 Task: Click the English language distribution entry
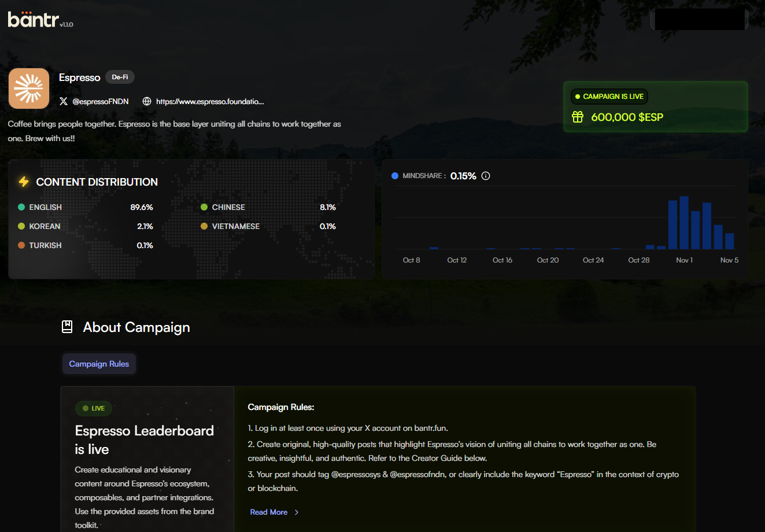pyautogui.click(x=45, y=207)
